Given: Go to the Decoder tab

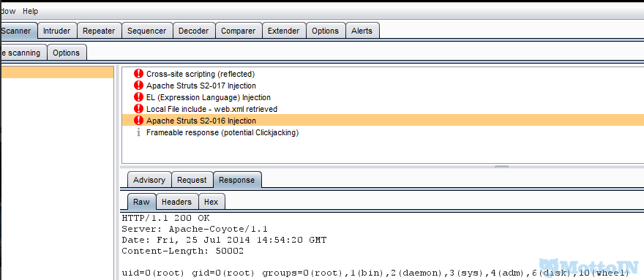Looking at the screenshot, I should (194, 31).
